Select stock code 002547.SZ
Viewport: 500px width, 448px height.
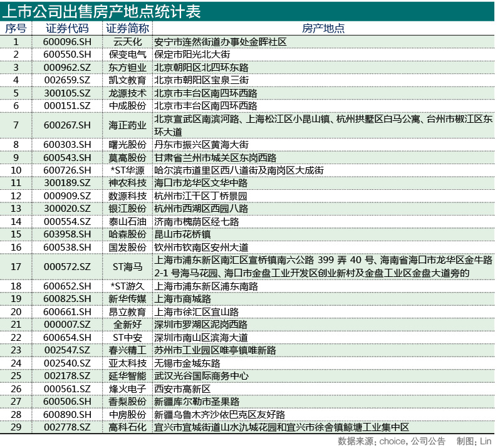pyautogui.click(x=67, y=350)
